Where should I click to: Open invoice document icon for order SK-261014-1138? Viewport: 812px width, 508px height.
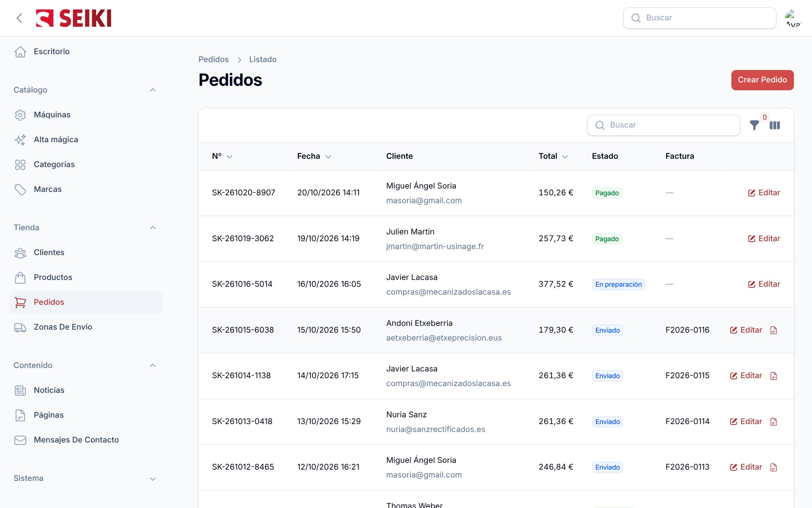(x=773, y=376)
